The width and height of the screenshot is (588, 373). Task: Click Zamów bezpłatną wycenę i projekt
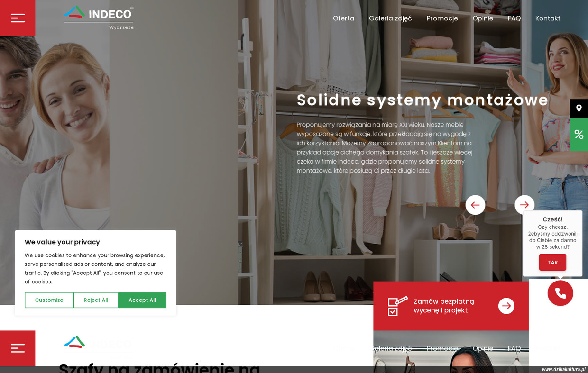[x=444, y=306]
